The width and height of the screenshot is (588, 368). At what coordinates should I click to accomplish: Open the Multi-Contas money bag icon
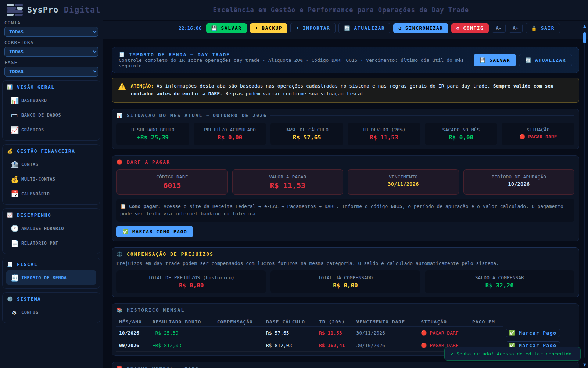[x=15, y=179]
